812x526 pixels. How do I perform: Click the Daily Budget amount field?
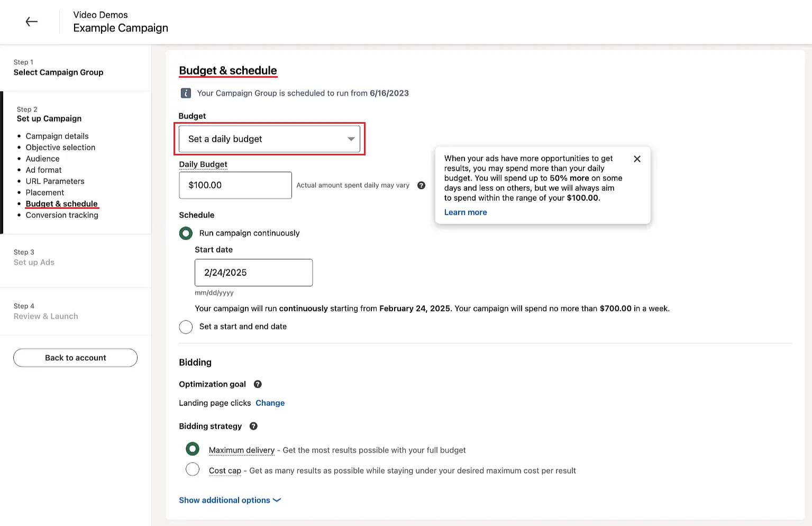235,185
